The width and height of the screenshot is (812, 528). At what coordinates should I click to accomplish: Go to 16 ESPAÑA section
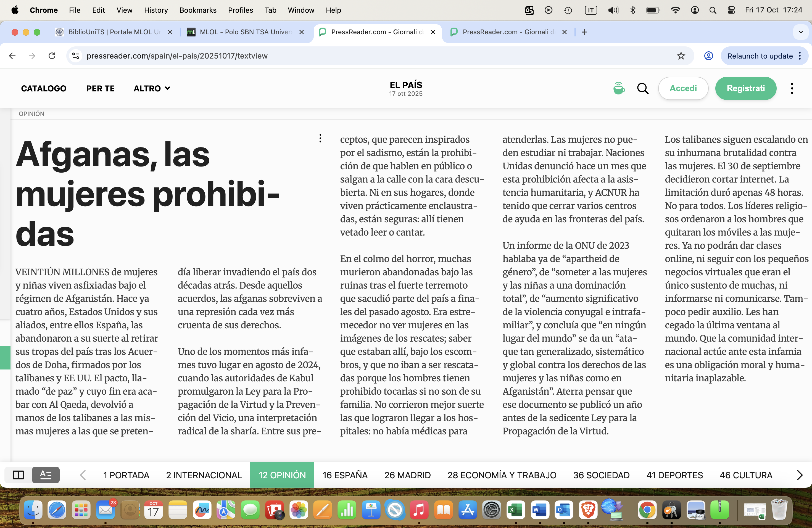(x=345, y=475)
